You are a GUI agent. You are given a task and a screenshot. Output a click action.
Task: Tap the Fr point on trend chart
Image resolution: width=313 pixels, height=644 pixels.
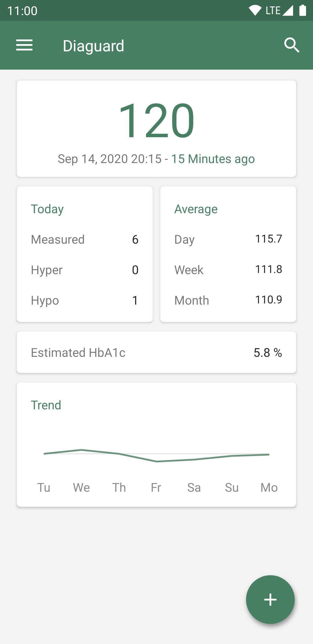click(156, 461)
